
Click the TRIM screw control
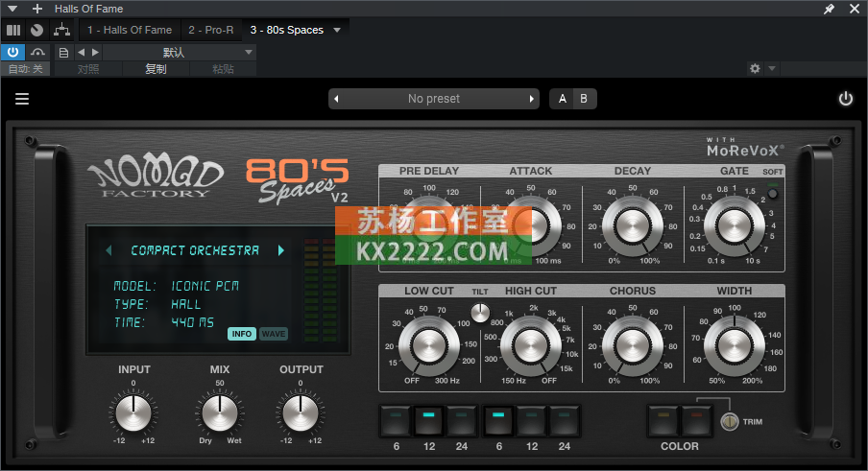point(730,422)
